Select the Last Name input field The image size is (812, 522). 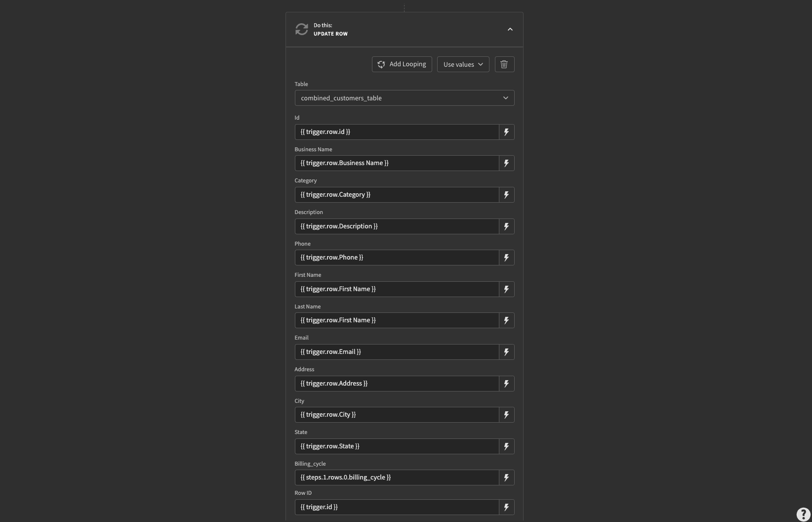pos(395,320)
